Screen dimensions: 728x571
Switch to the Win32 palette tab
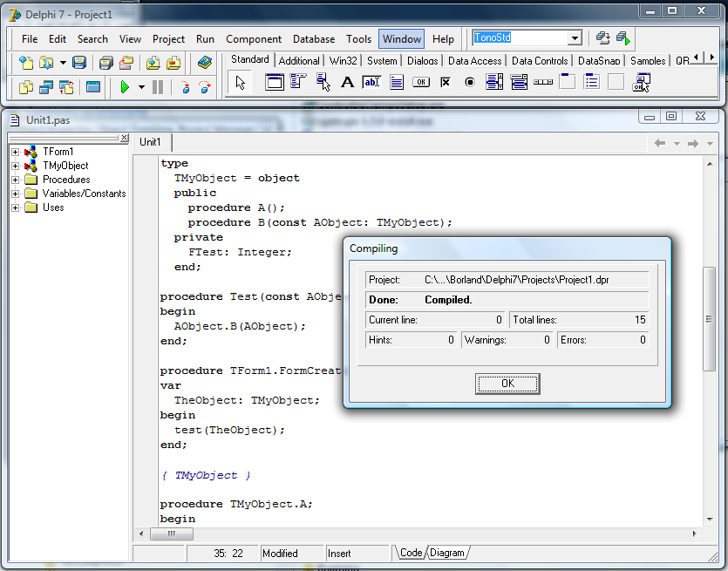tap(344, 61)
